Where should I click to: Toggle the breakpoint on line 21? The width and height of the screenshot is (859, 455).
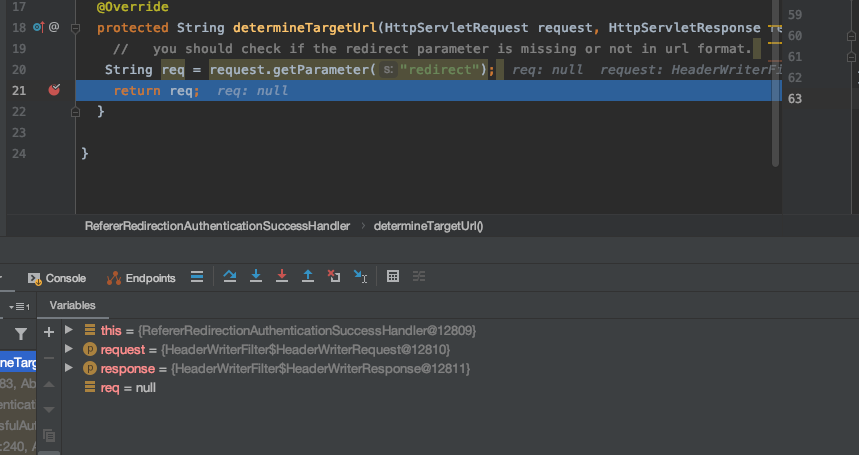point(54,90)
